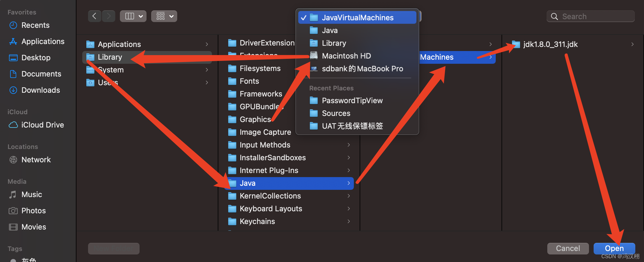Open iCloud Drive from the sidebar
The width and height of the screenshot is (644, 262).
pyautogui.click(x=43, y=125)
